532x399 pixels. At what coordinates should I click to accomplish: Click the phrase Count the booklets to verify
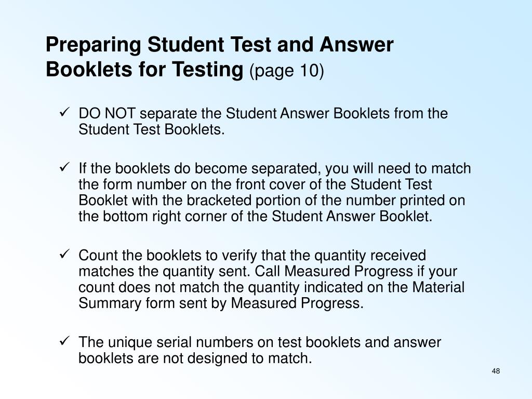coord(168,255)
